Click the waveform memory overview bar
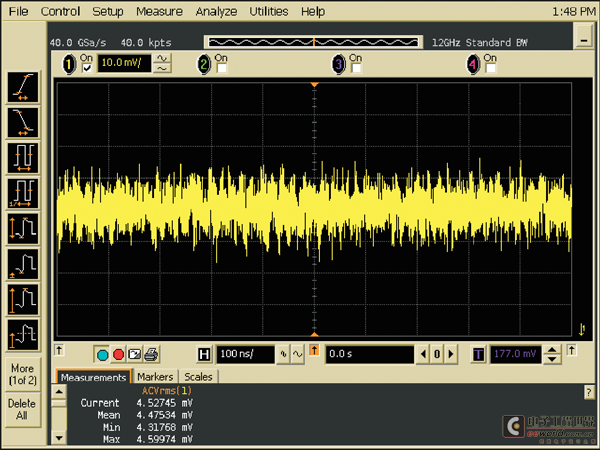The image size is (600, 450). (314, 42)
